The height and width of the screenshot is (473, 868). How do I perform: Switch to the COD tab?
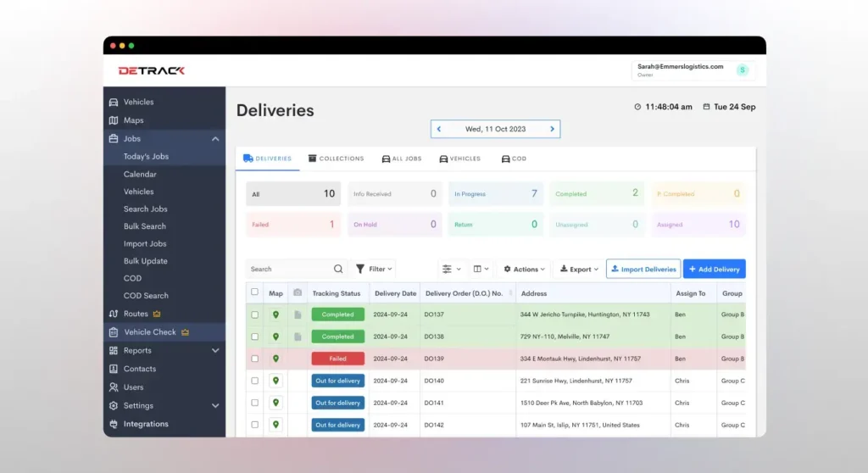(x=514, y=159)
